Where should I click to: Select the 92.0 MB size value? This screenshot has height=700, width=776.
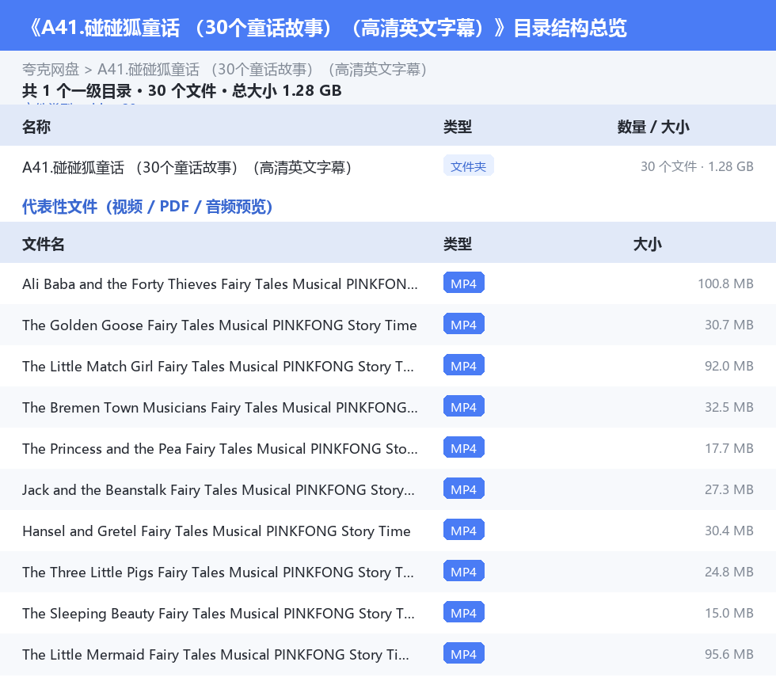pyautogui.click(x=729, y=366)
